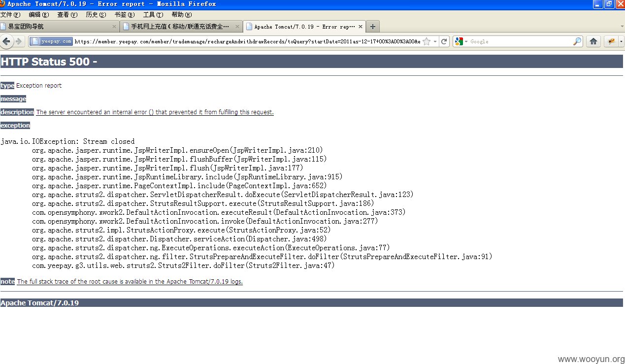Image resolution: width=625 pixels, height=364 pixels.
Task: Open the 查看 (View) menu
Action: 67,15
